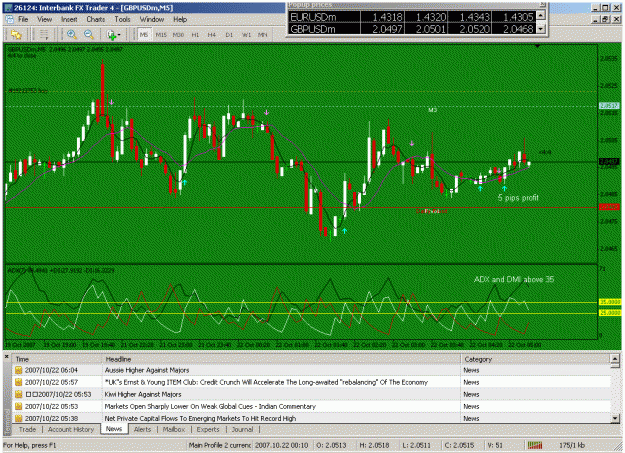
Task: Click the period separators lines toolbar icon
Action: (x=44, y=35)
